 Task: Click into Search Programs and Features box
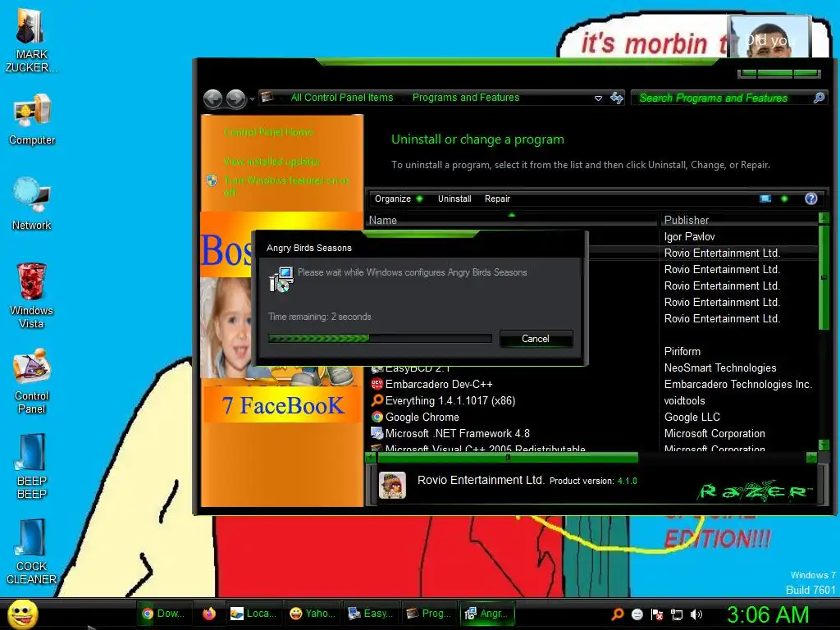point(724,98)
